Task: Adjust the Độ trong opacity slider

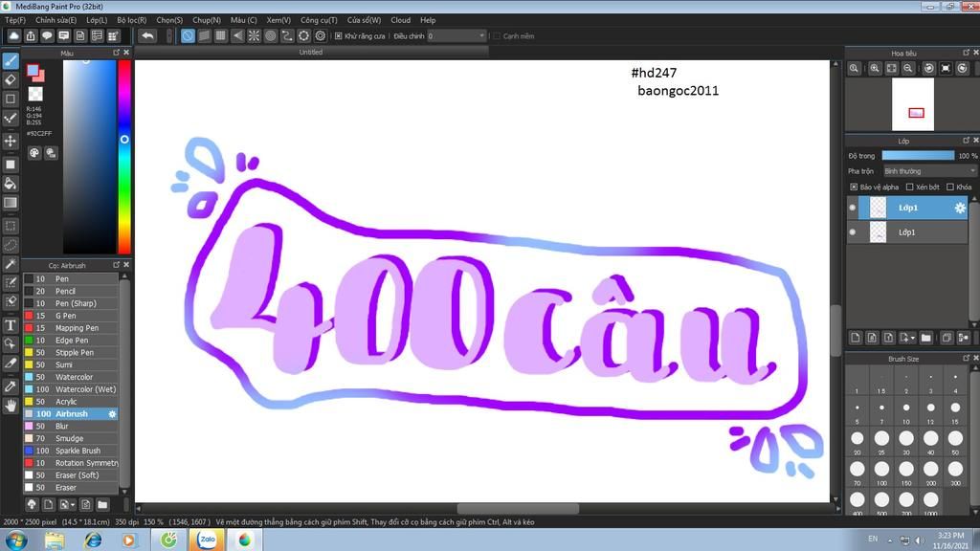Action: coord(918,156)
